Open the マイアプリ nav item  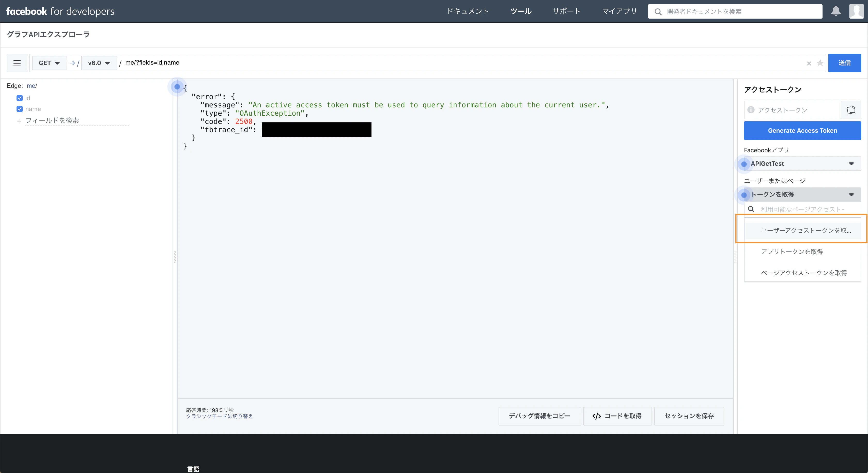pyautogui.click(x=619, y=11)
